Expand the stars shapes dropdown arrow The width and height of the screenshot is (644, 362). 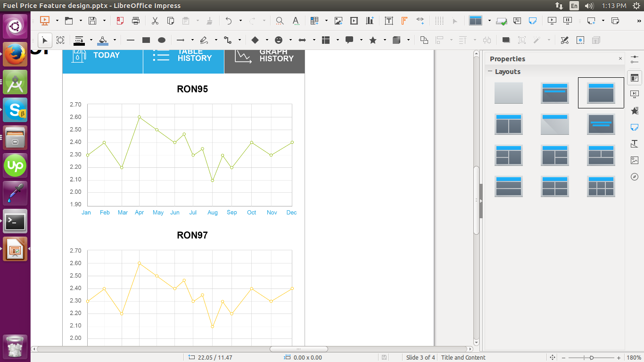[x=385, y=40]
